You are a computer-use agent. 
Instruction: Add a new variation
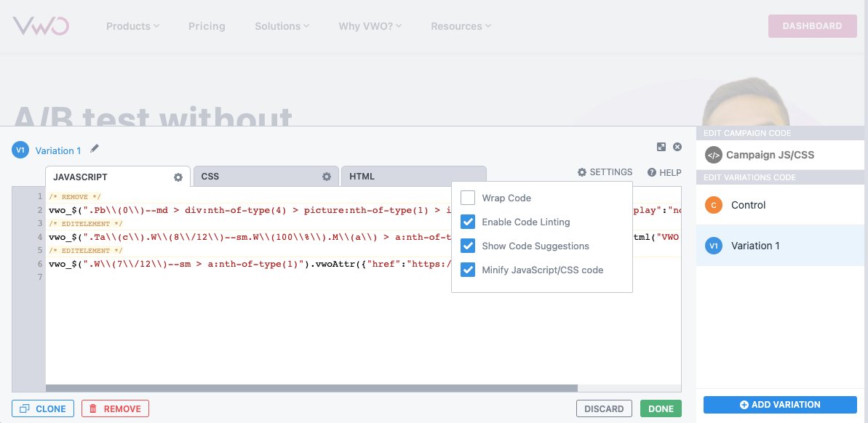click(x=780, y=404)
